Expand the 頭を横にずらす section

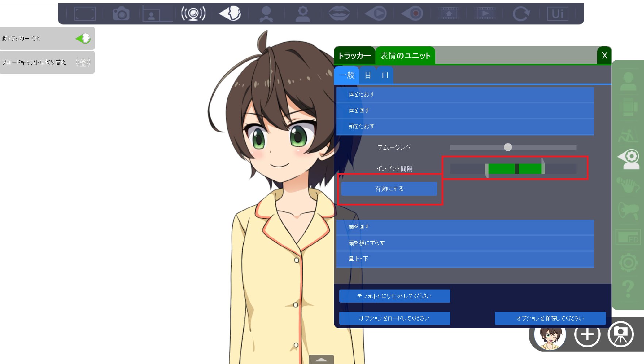pyautogui.click(x=465, y=243)
